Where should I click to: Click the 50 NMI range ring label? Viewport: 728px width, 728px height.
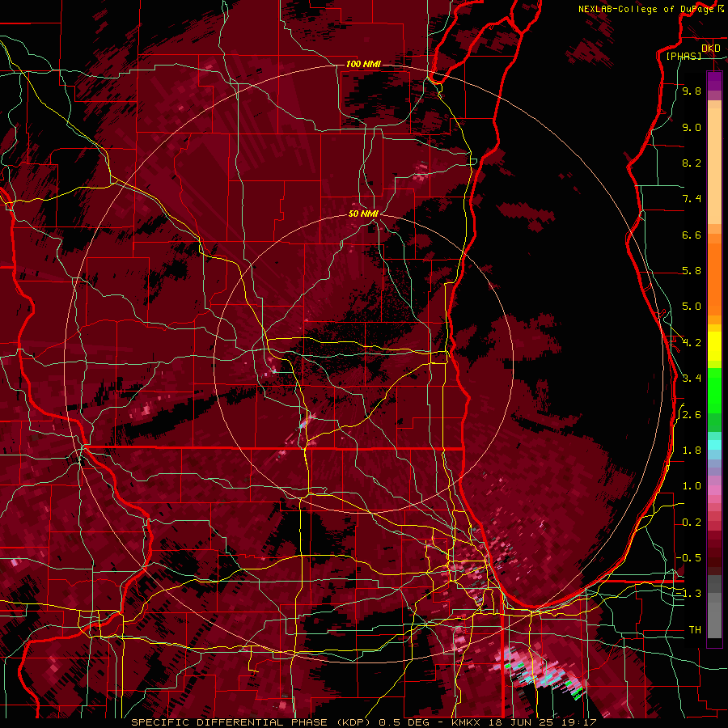pos(363,214)
